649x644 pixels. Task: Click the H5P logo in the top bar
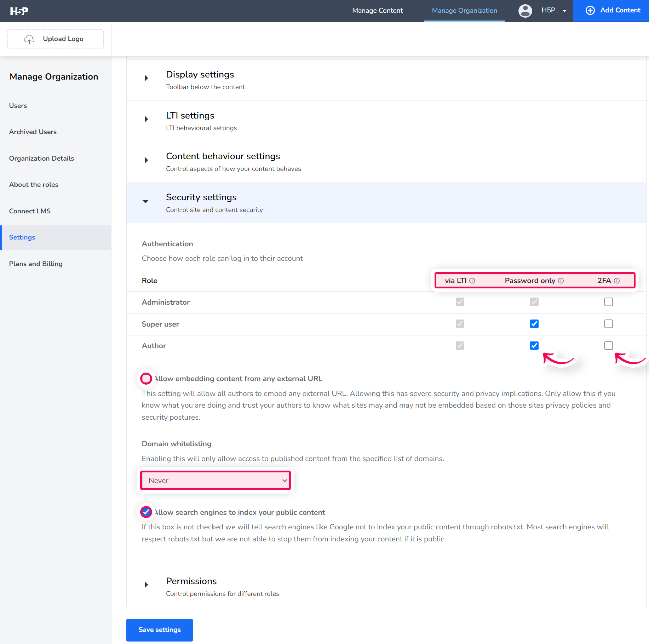[x=19, y=11]
